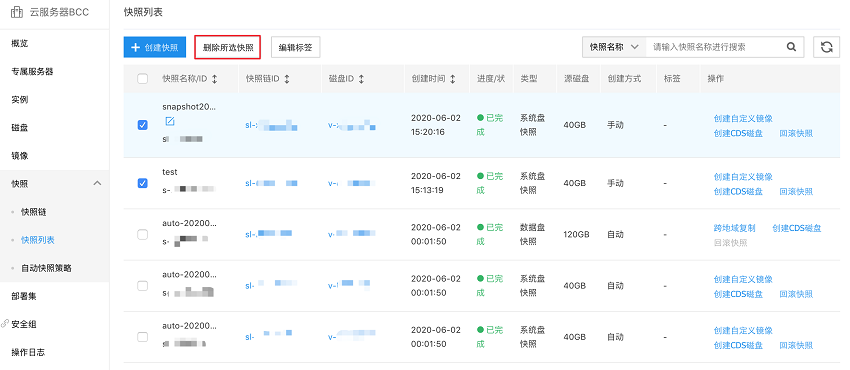Click the 云服务器BCC building icon
The width and height of the screenshot is (850, 370).
(17, 12)
